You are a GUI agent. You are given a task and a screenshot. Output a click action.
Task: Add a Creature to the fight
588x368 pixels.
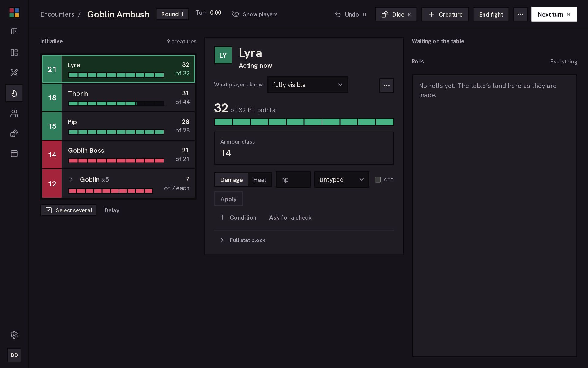[x=445, y=14]
